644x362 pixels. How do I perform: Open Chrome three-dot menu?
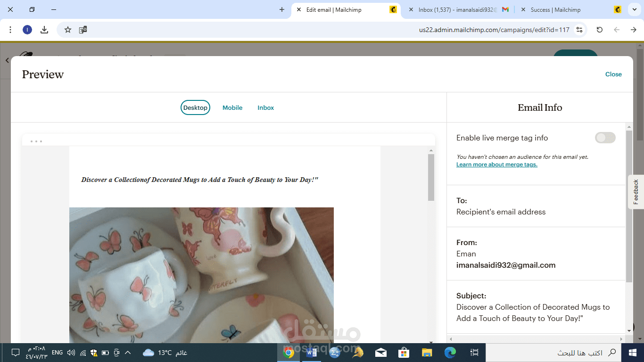(10, 30)
